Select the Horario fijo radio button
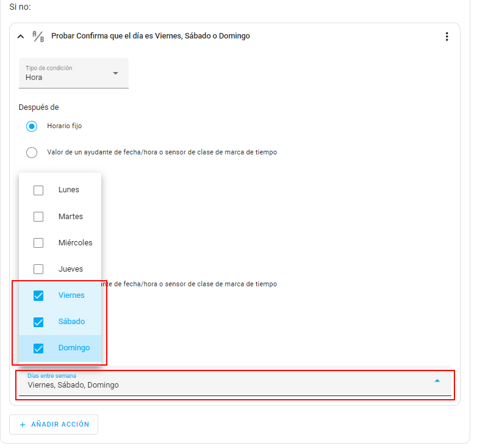Screen dimensions: 477x448 pos(32,126)
